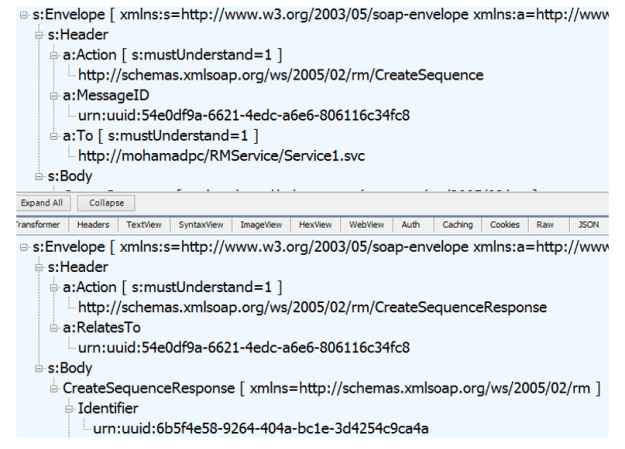The height and width of the screenshot is (449, 625).
Task: Open the TextView tab
Action: (144, 225)
